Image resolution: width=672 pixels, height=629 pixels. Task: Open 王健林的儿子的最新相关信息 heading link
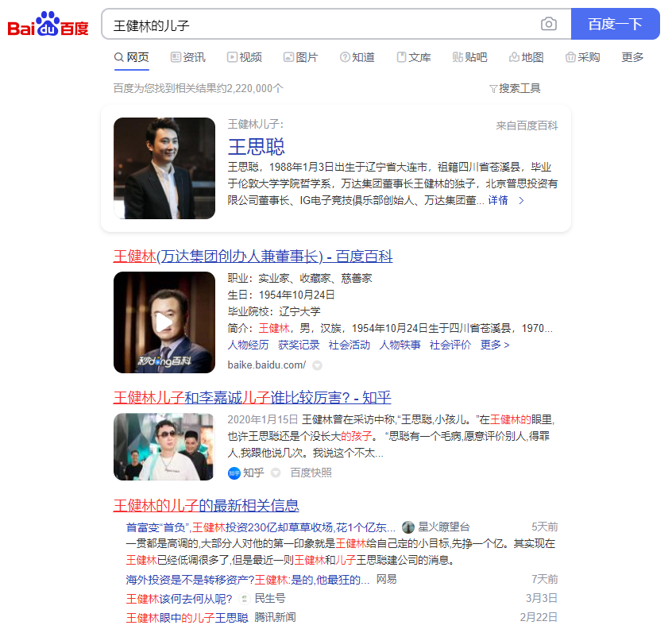[207, 505]
